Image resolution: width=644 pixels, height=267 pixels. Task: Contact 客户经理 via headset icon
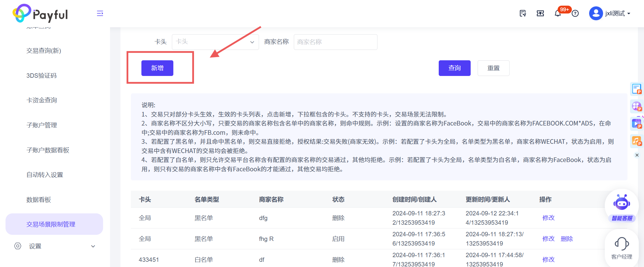[622, 248]
